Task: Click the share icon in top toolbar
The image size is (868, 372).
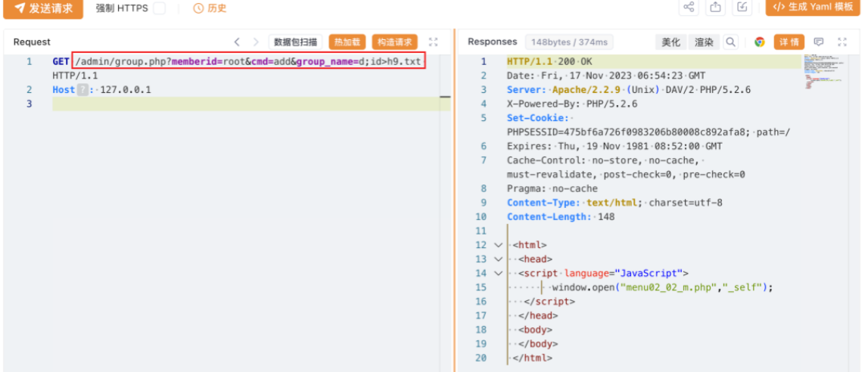Action: pyautogui.click(x=689, y=8)
